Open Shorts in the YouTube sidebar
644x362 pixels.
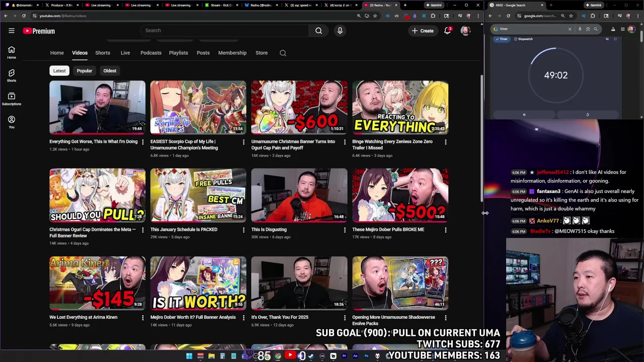(11, 75)
